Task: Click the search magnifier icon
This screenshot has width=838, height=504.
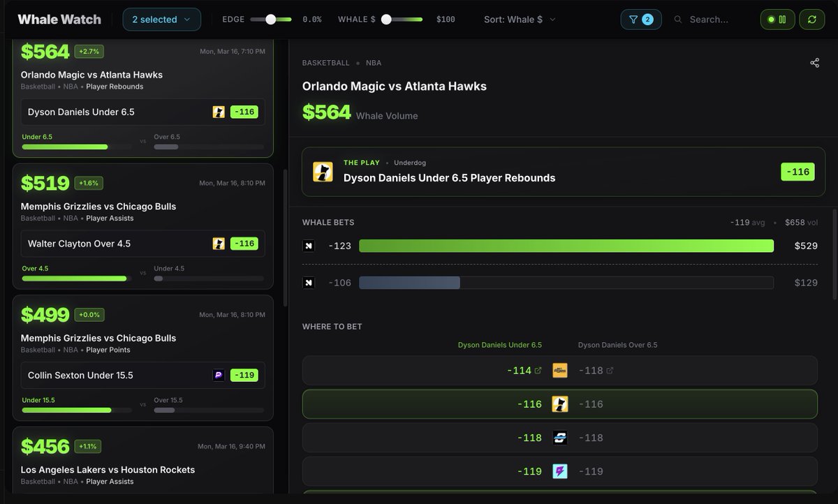Action: coord(678,20)
